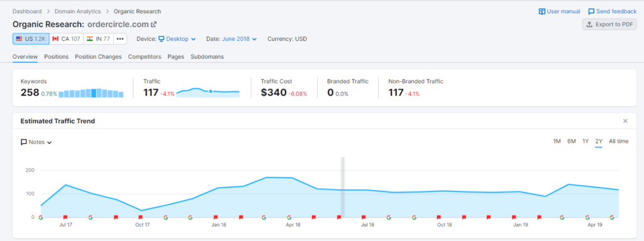Switch to the Positions tab
644x241 pixels.
pyautogui.click(x=56, y=57)
